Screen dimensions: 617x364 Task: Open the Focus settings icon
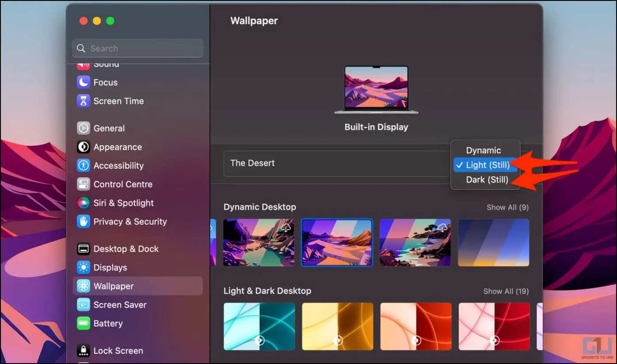[84, 82]
